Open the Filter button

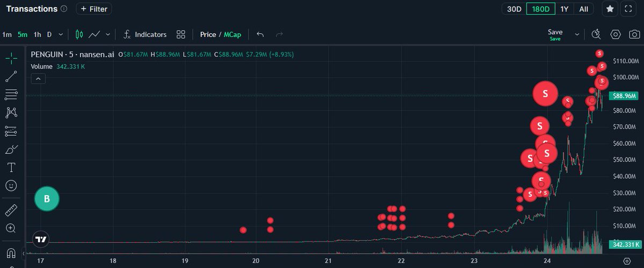point(94,9)
